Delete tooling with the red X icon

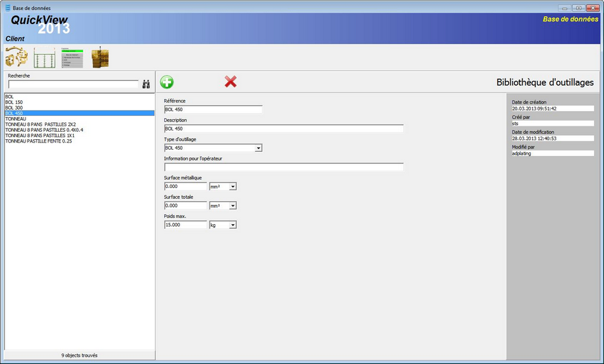[230, 82]
